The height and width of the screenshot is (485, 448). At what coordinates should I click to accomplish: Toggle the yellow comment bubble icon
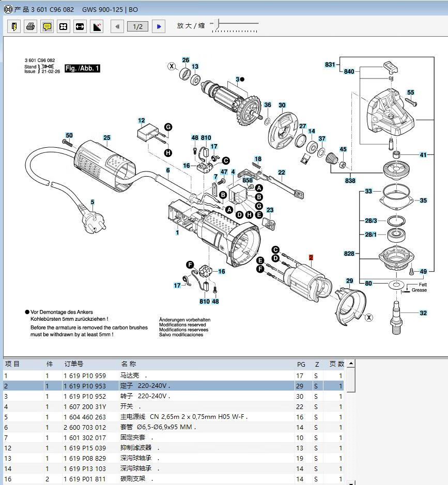(47, 27)
